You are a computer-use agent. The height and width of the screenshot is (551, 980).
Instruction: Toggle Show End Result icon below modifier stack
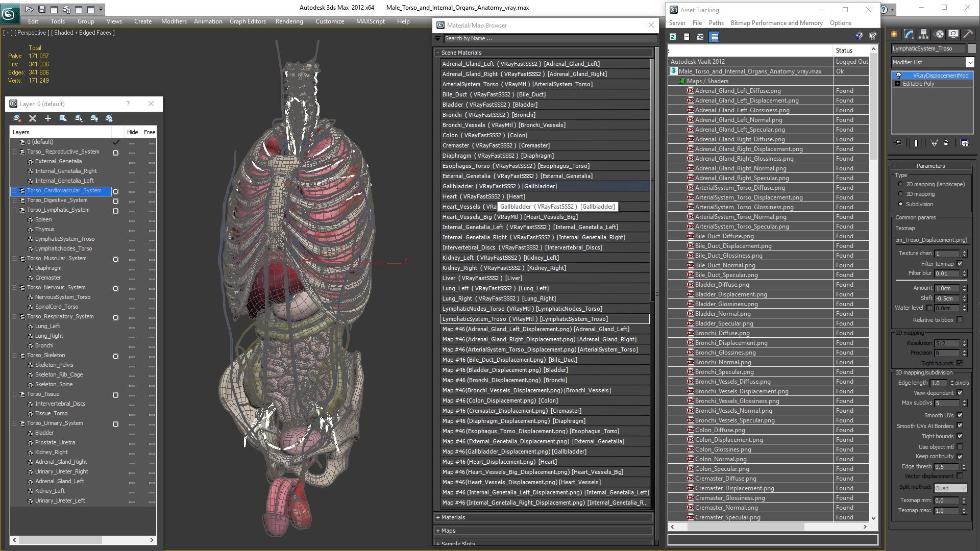coord(916,143)
